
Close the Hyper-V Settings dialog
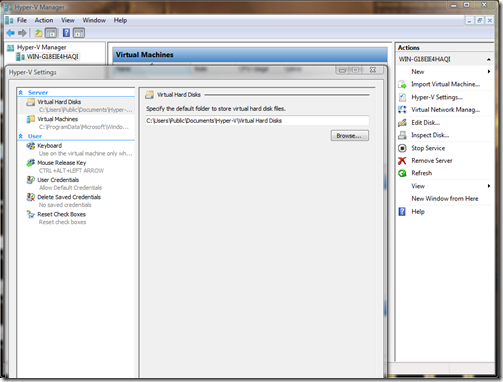point(373,70)
